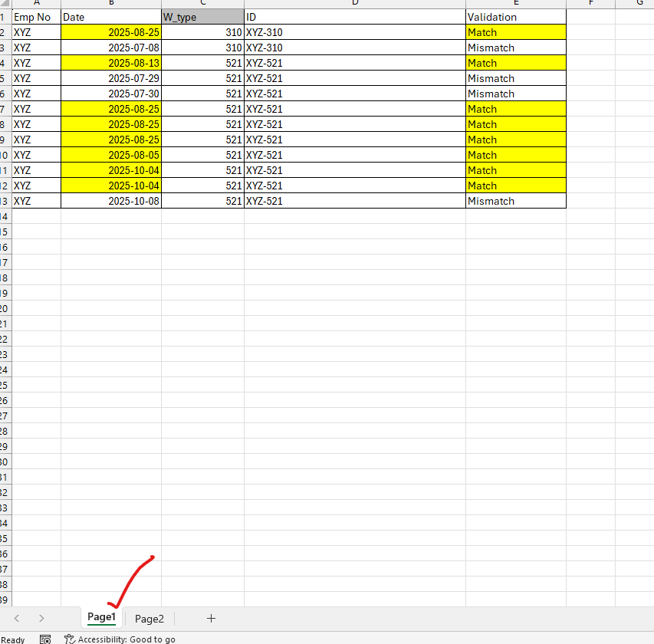Viewport: 654px width, 644px height.
Task: Select column D header
Action: 355,3
